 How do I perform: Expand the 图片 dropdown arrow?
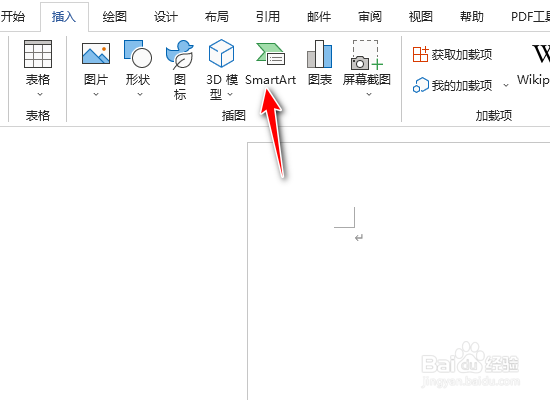[x=96, y=94]
